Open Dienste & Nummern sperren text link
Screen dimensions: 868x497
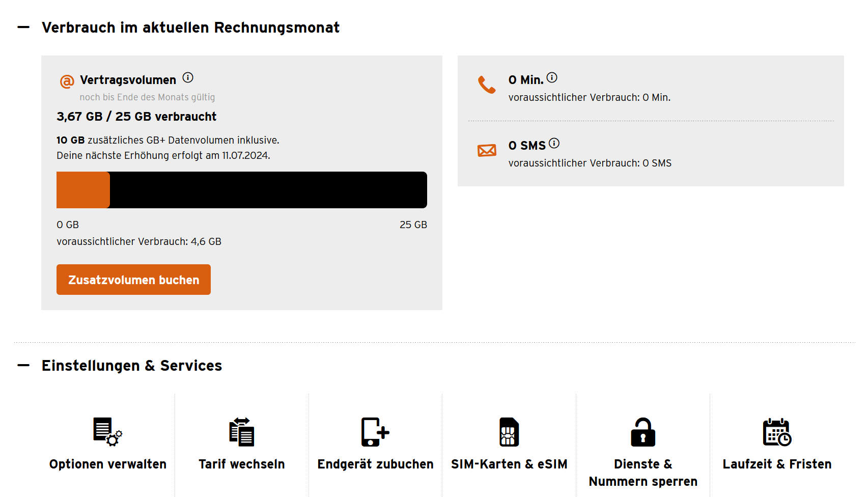[x=643, y=473]
